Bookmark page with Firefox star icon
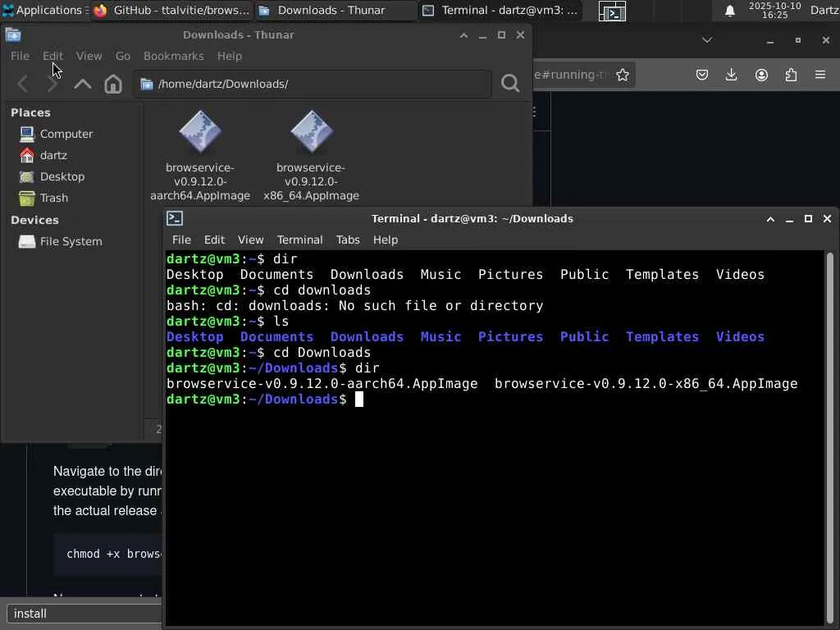840x630 pixels. coord(622,75)
